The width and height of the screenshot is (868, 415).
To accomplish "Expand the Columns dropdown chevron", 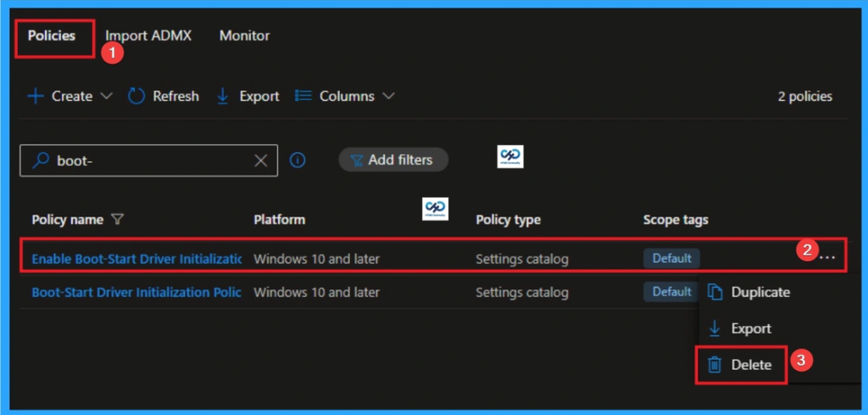I will click(x=388, y=97).
